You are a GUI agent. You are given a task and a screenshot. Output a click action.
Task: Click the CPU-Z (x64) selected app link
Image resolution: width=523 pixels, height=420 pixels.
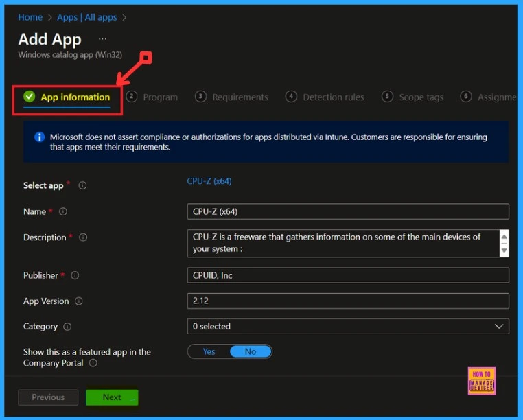pos(209,181)
